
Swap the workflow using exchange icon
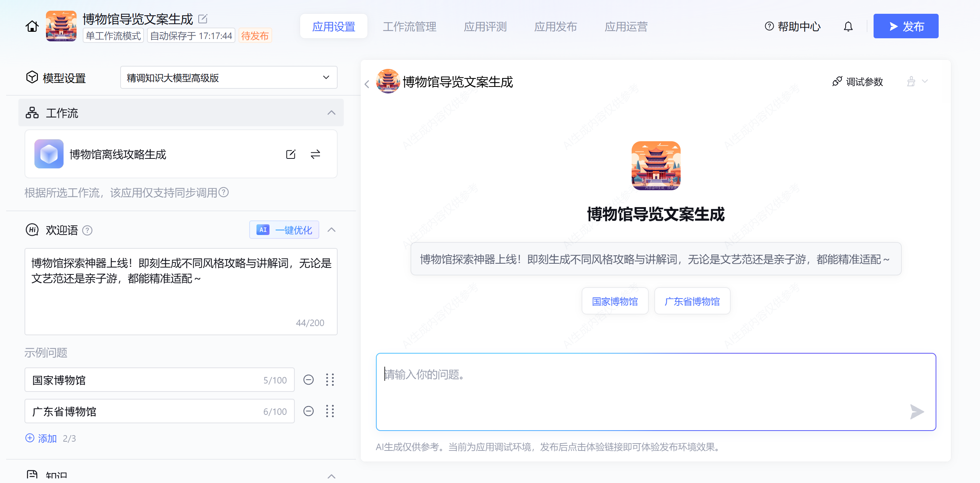pyautogui.click(x=315, y=154)
